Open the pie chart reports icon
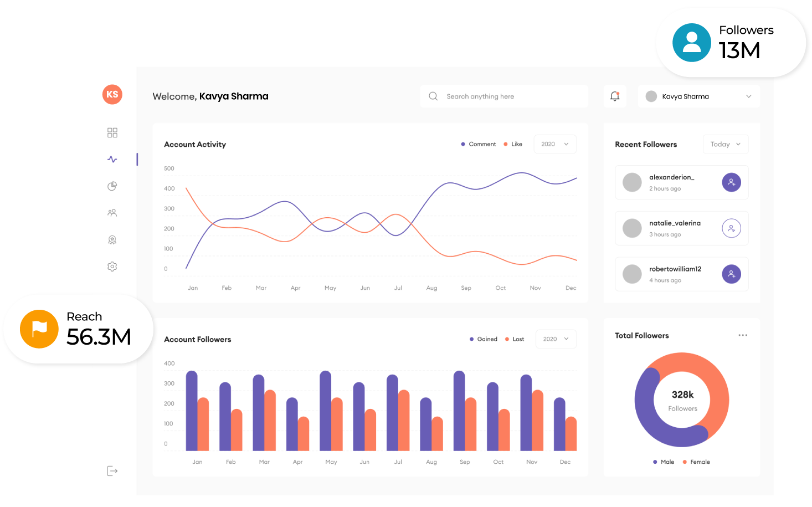Screen dimensions: 812x507 click(x=112, y=186)
